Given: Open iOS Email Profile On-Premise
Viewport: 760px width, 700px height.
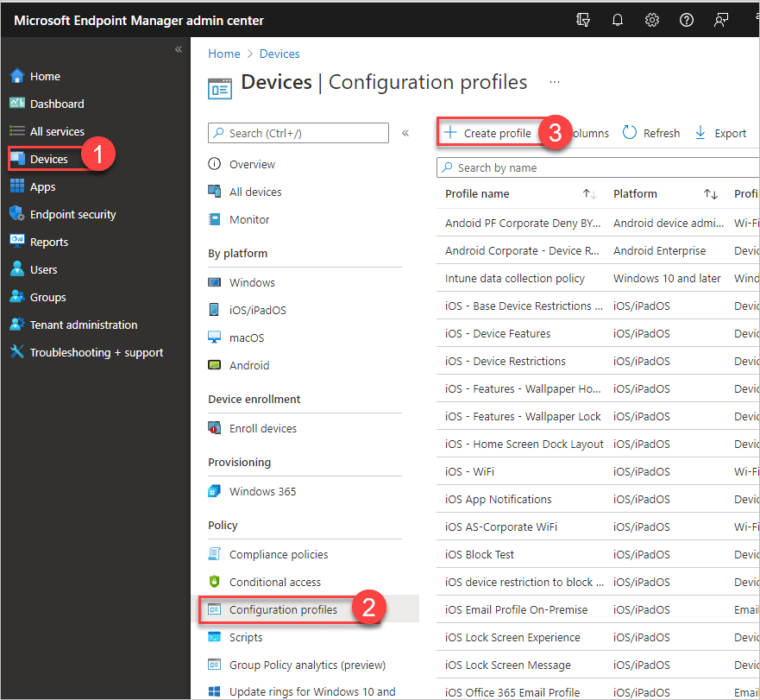Looking at the screenshot, I should 516,610.
